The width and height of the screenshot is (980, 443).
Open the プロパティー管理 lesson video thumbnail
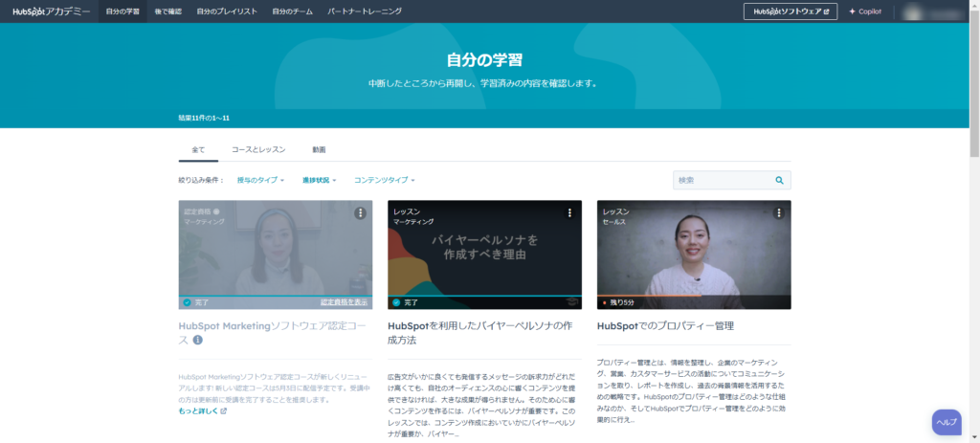click(x=694, y=255)
